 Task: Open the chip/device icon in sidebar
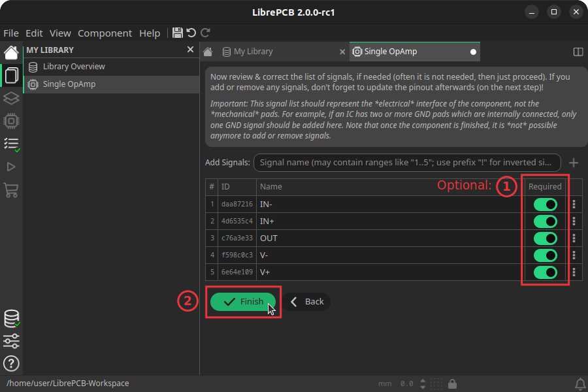(x=10, y=121)
